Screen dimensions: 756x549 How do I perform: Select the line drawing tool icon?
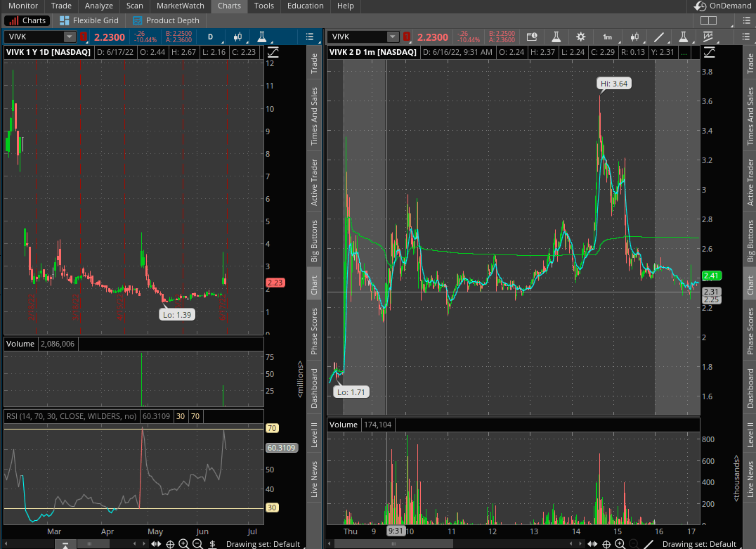pos(659,37)
